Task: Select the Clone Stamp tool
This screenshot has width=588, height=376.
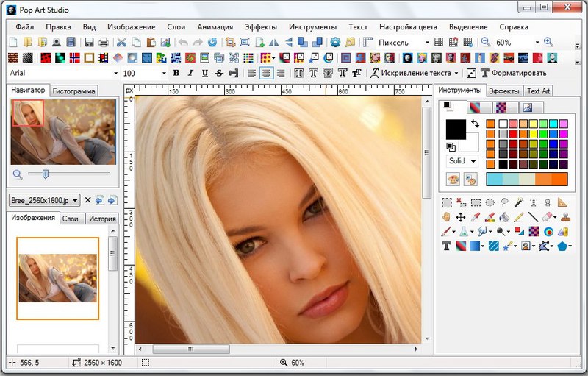Action: click(x=565, y=217)
